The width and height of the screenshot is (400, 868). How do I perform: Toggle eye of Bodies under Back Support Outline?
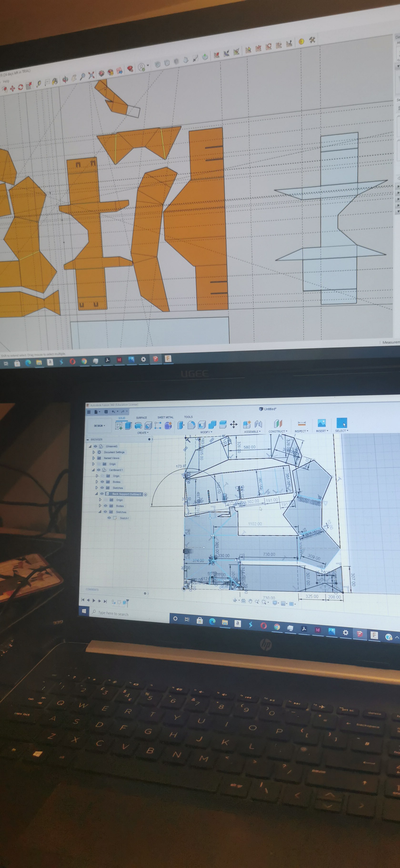click(106, 506)
